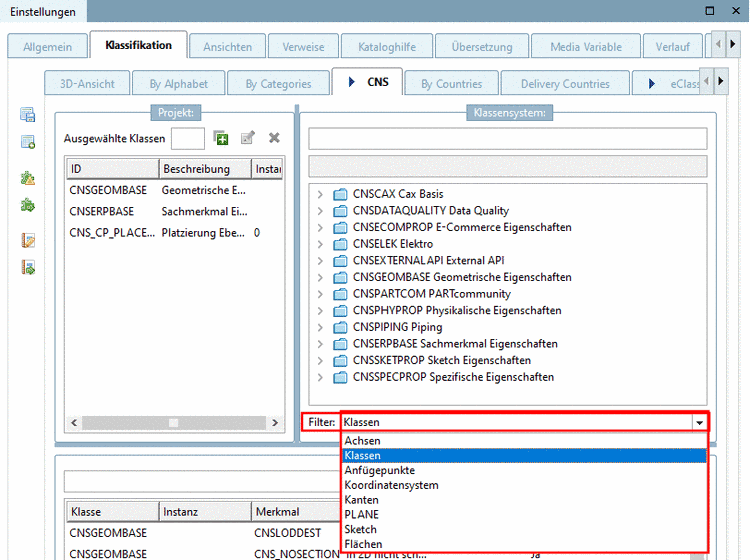Image resolution: width=750 pixels, height=560 pixels.
Task: Select Koordinatensystem in the filter list
Action: click(x=525, y=485)
